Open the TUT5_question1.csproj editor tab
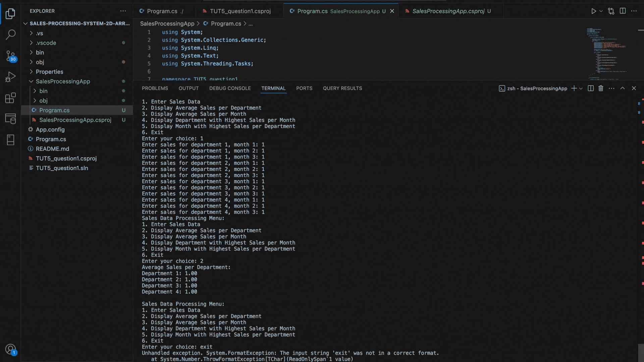 point(239,11)
